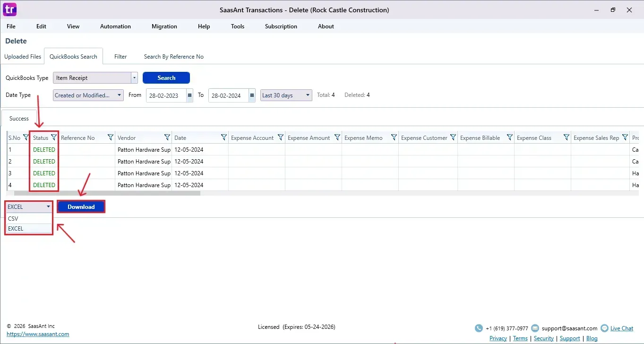Open the Terms link
Image resolution: width=644 pixels, height=344 pixels.
[x=520, y=338]
